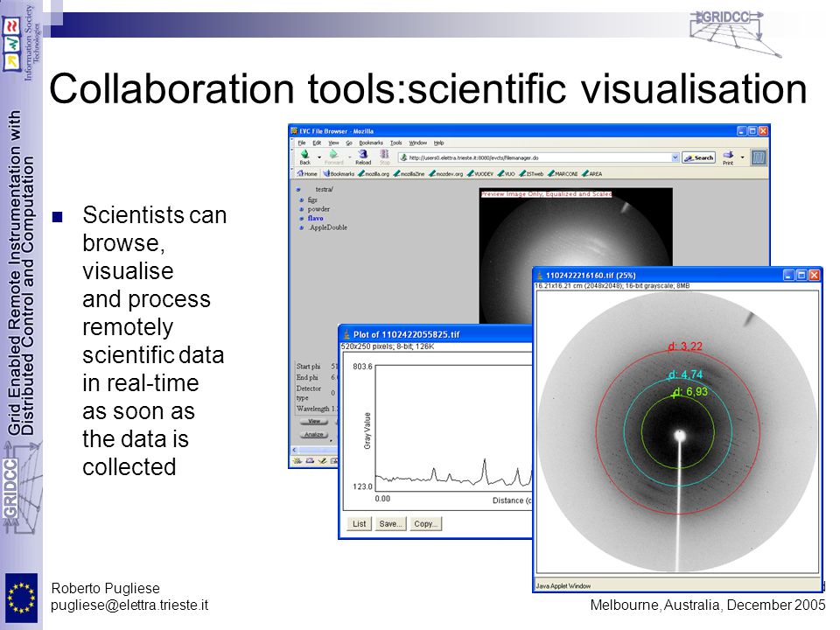Open the ISTweb bookmark
The width and height of the screenshot is (840, 630).
(x=531, y=173)
